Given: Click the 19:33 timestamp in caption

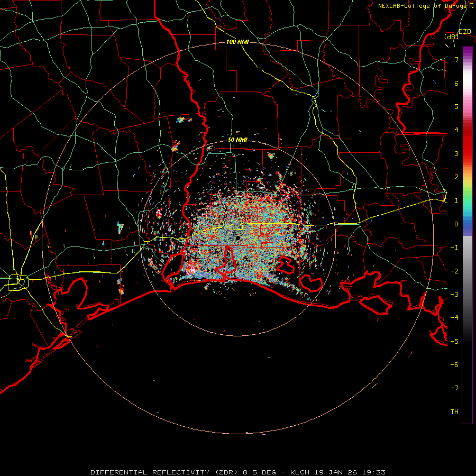Looking at the screenshot, I should pyautogui.click(x=374, y=472).
